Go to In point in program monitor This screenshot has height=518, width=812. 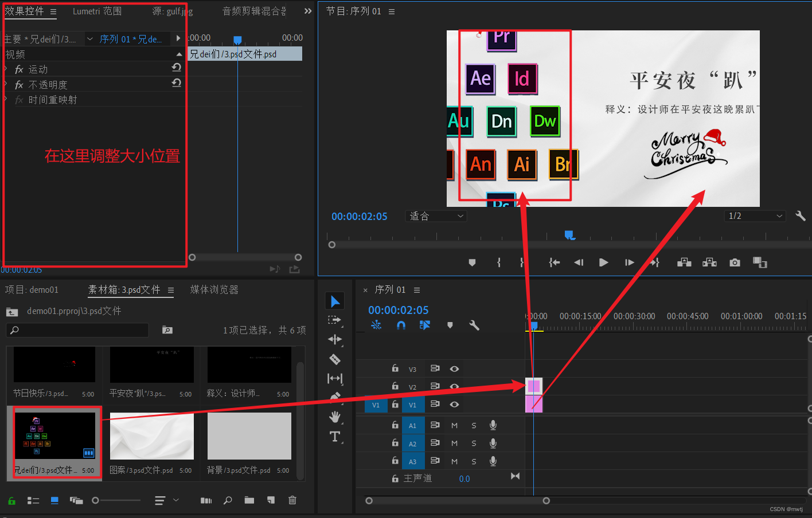[x=554, y=262]
